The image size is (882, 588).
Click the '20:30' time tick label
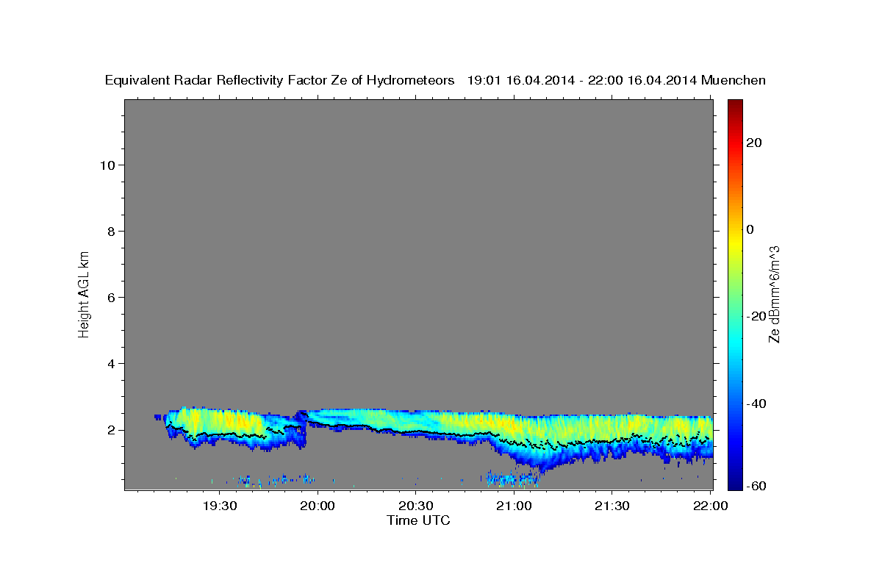[415, 506]
